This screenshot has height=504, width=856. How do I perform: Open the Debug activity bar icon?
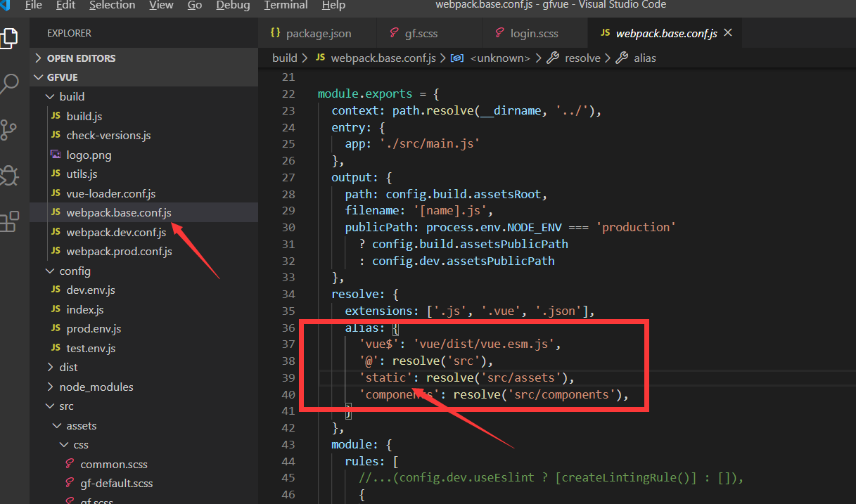pos(8,176)
